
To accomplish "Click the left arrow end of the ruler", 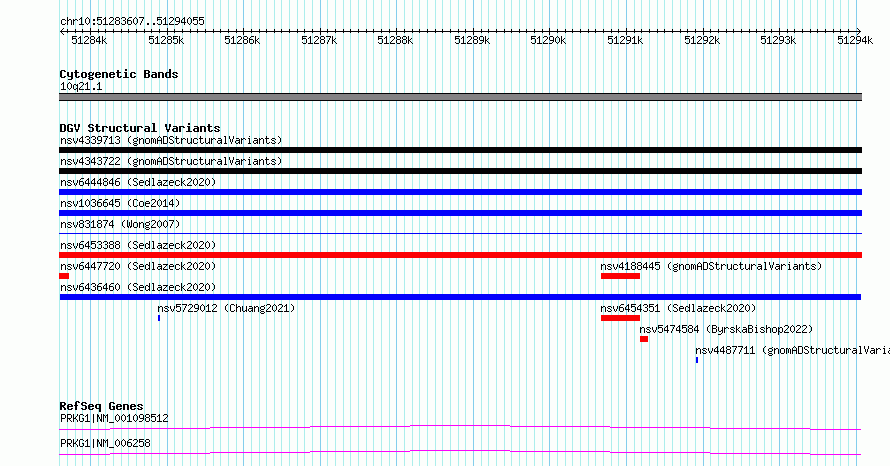I will pyautogui.click(x=62, y=31).
